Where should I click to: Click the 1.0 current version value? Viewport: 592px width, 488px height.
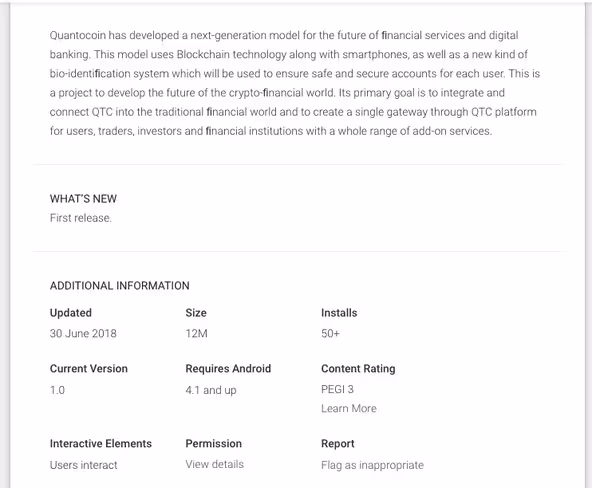coord(57,390)
